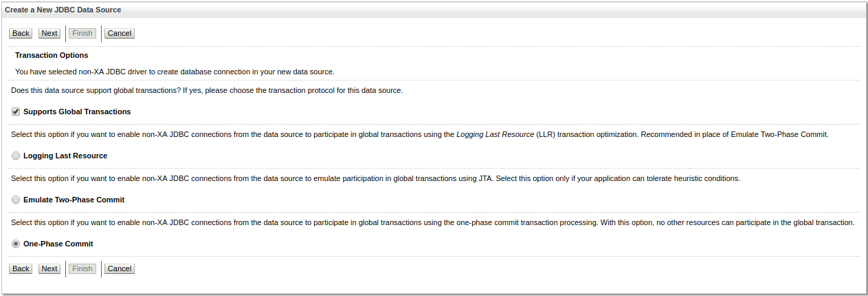The image size is (868, 296).
Task: Select the One-Phase Commit radio button
Action: tap(16, 244)
